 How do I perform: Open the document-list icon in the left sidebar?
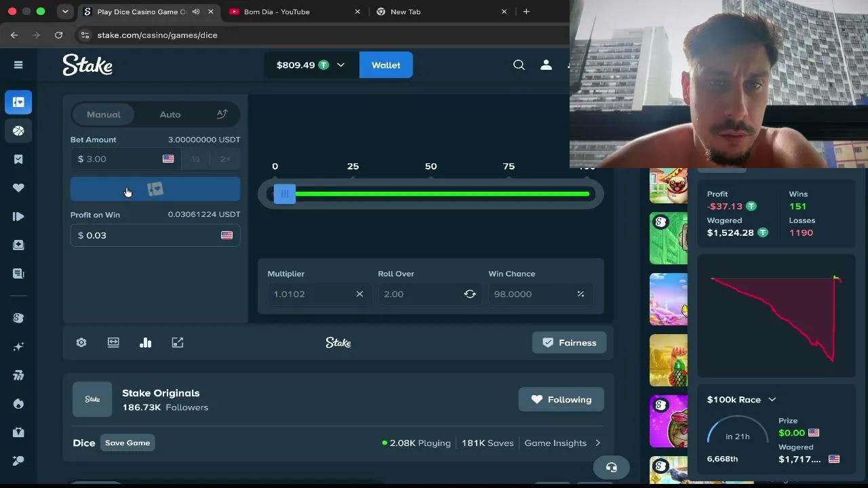pos(18,273)
